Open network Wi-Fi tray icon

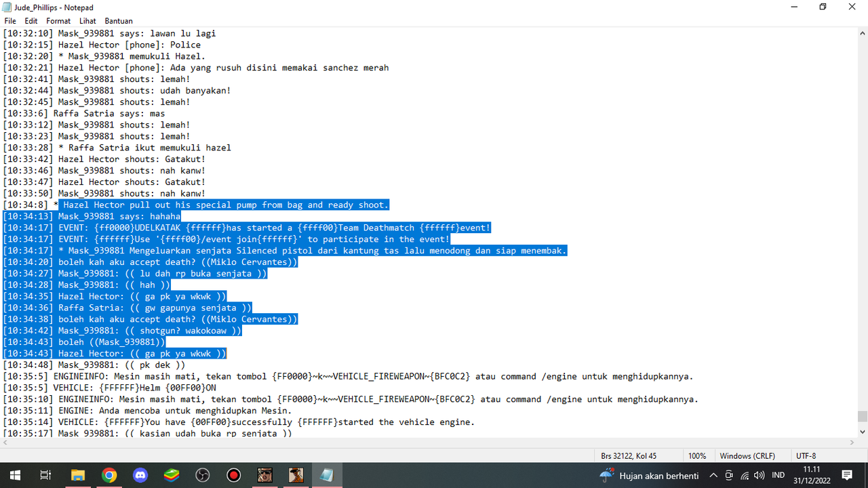tap(745, 476)
